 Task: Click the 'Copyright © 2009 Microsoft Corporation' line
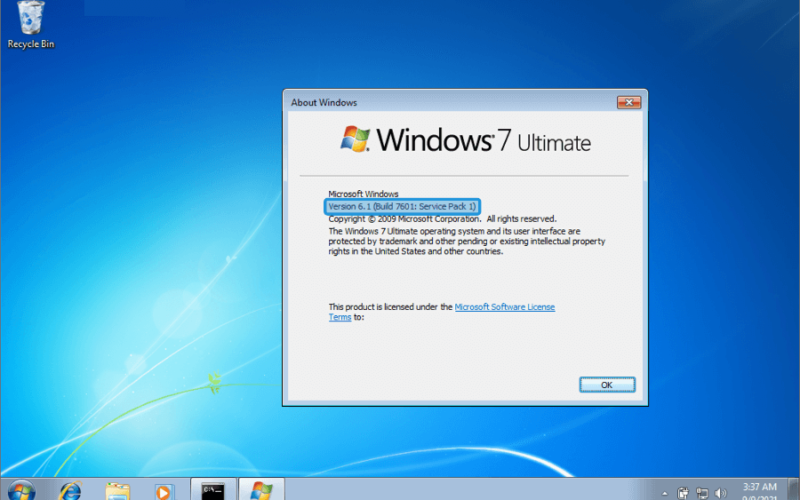[x=442, y=219]
